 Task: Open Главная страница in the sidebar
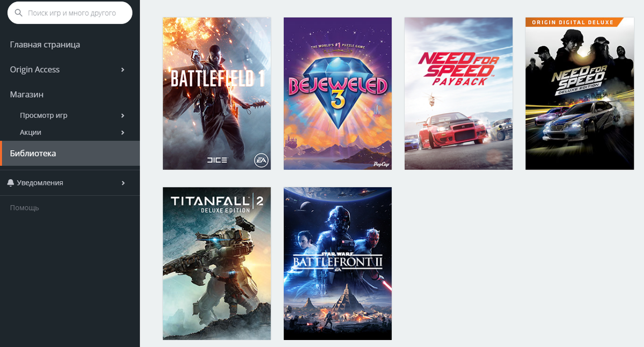coord(45,45)
